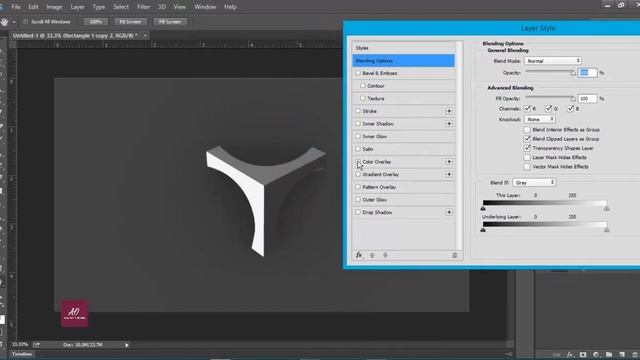Enable the Texture checkbox
The image size is (640, 360).
point(362,98)
